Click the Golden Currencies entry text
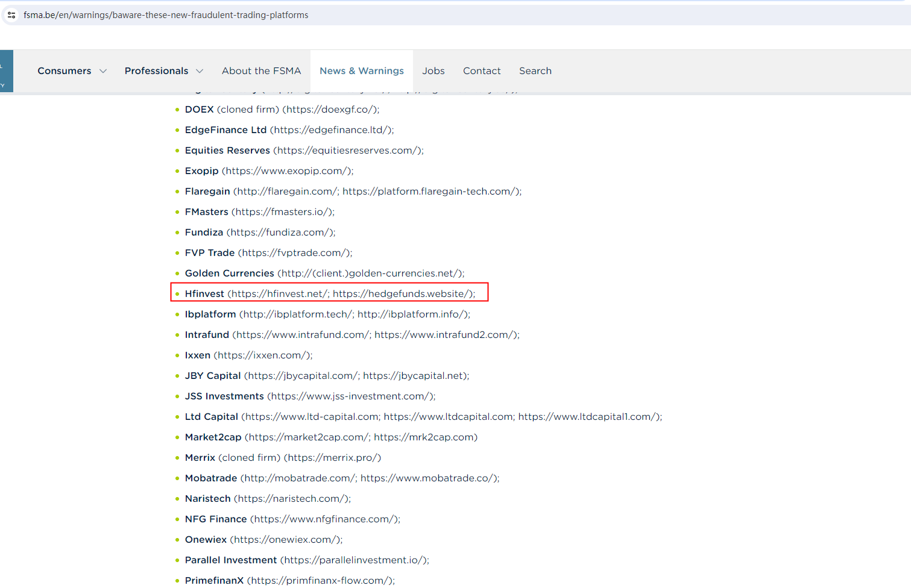The height and width of the screenshot is (588, 911). (x=324, y=274)
